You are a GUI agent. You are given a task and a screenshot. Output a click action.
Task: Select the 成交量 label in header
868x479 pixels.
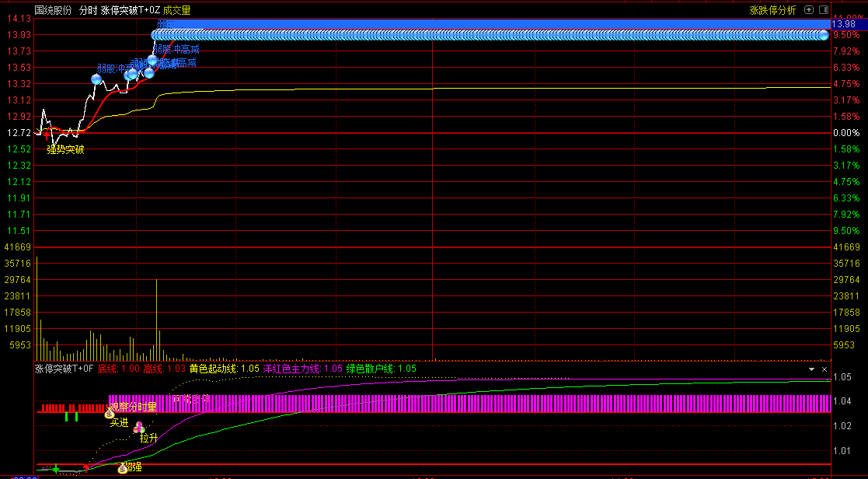coord(176,10)
